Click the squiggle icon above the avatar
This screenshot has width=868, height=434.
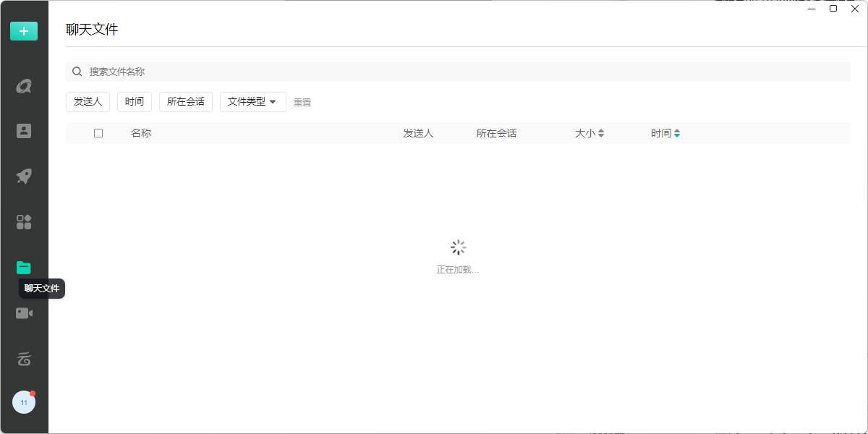pyautogui.click(x=24, y=359)
